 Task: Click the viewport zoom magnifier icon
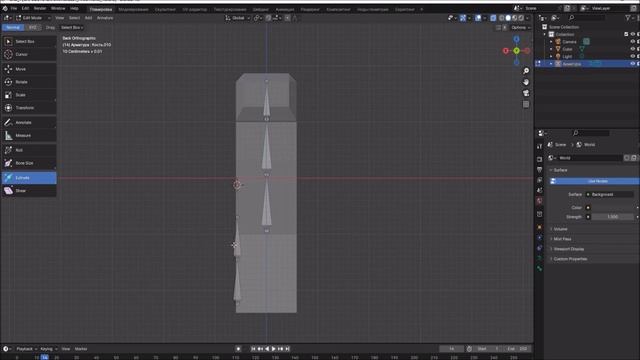pyautogui.click(x=526, y=71)
